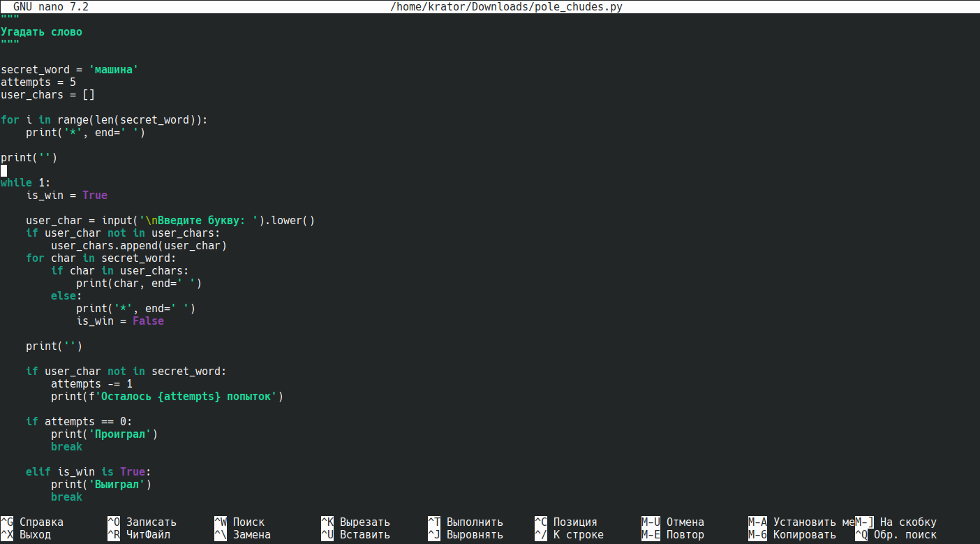The image size is (980, 544).
Task: Click the 'for i in range(len(secret_word)):' line
Action: [x=105, y=120]
